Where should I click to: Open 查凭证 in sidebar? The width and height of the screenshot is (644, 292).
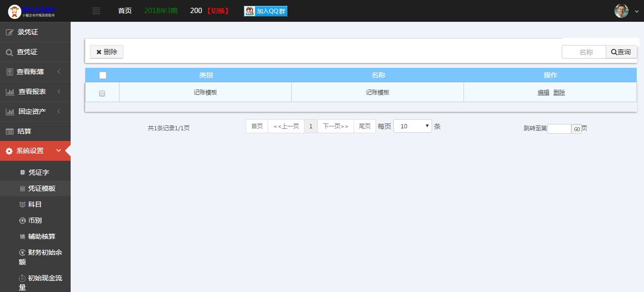point(35,52)
